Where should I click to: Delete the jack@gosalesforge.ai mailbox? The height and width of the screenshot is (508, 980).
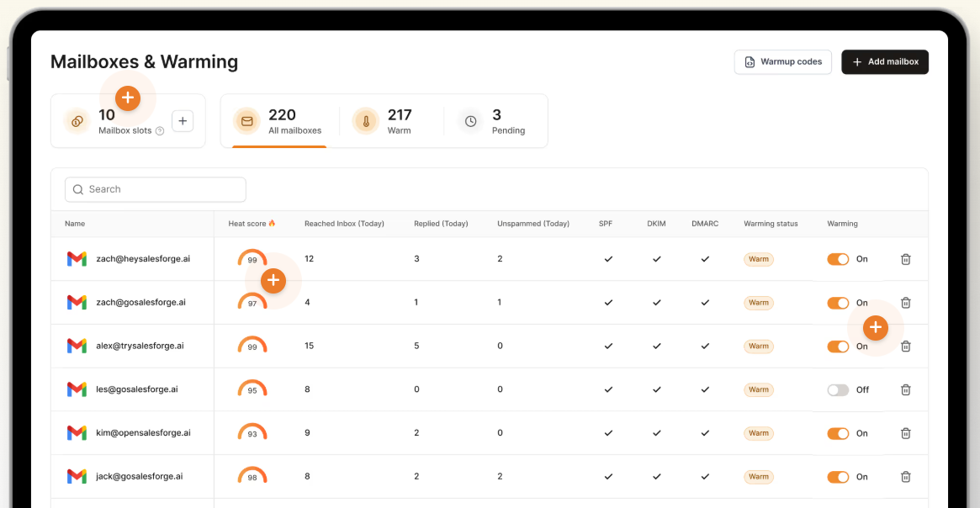pyautogui.click(x=906, y=477)
